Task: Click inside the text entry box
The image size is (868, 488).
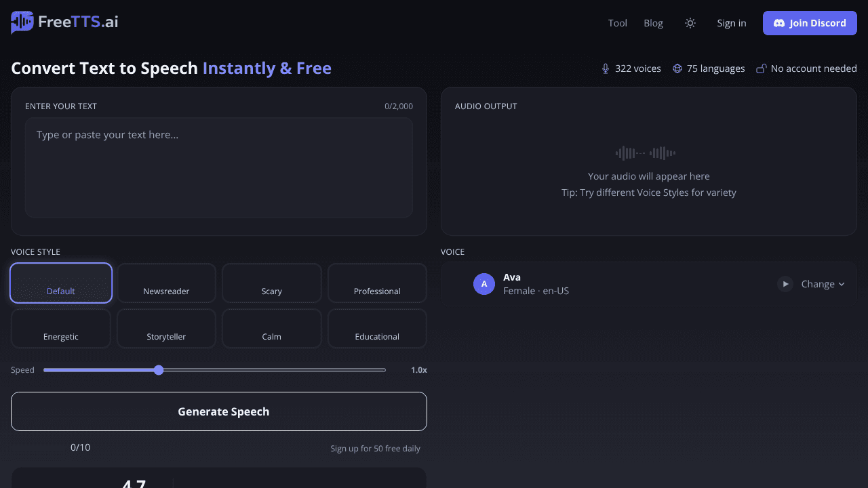Action: [x=219, y=167]
